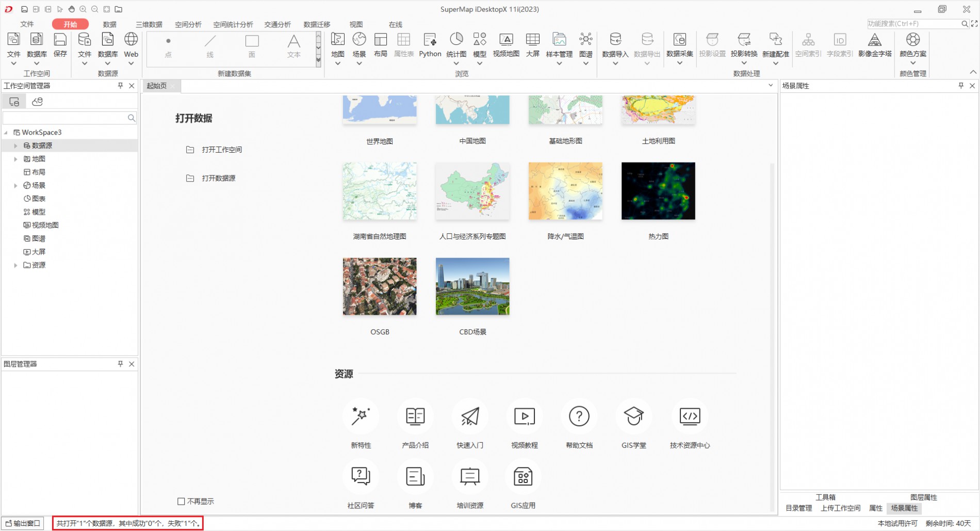Open 产品介绍 resource icon
The width and height of the screenshot is (980, 531).
pyautogui.click(x=415, y=416)
